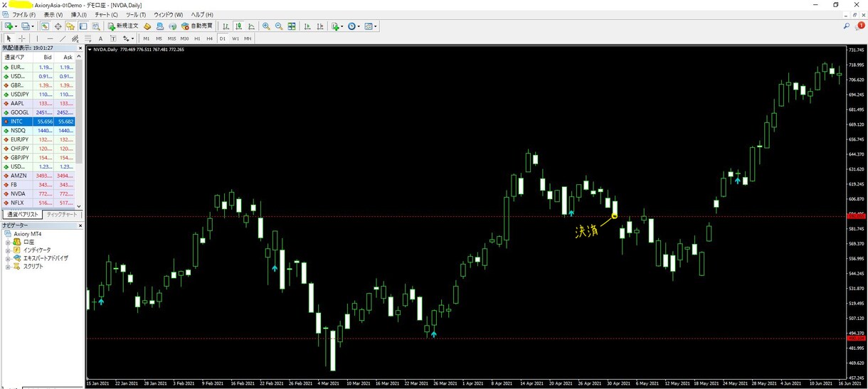The width and height of the screenshot is (868, 389).
Task: Switch chart to line chart mode
Action: click(251, 26)
